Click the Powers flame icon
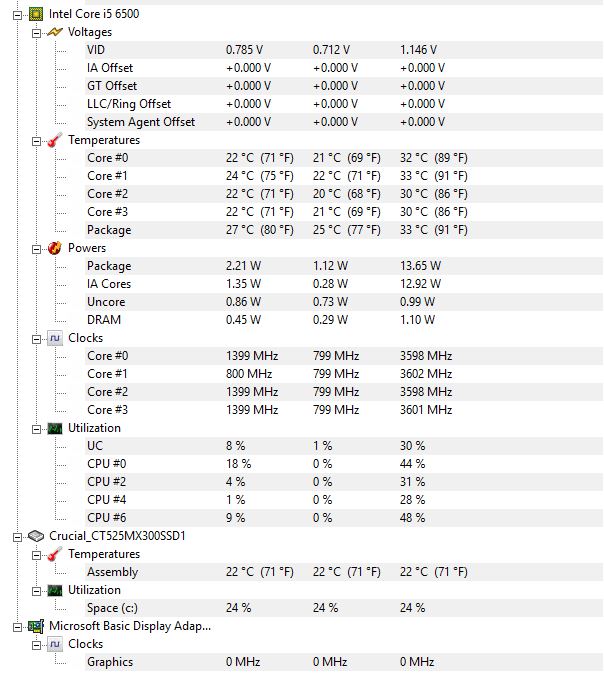The width and height of the screenshot is (604, 673). (x=55, y=248)
